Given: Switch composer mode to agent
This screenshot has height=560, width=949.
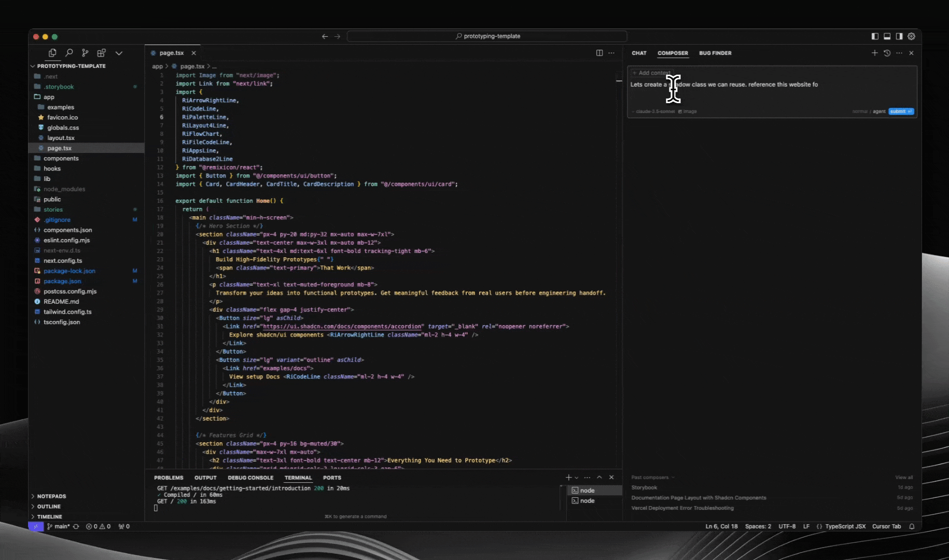Looking at the screenshot, I should tap(879, 111).
